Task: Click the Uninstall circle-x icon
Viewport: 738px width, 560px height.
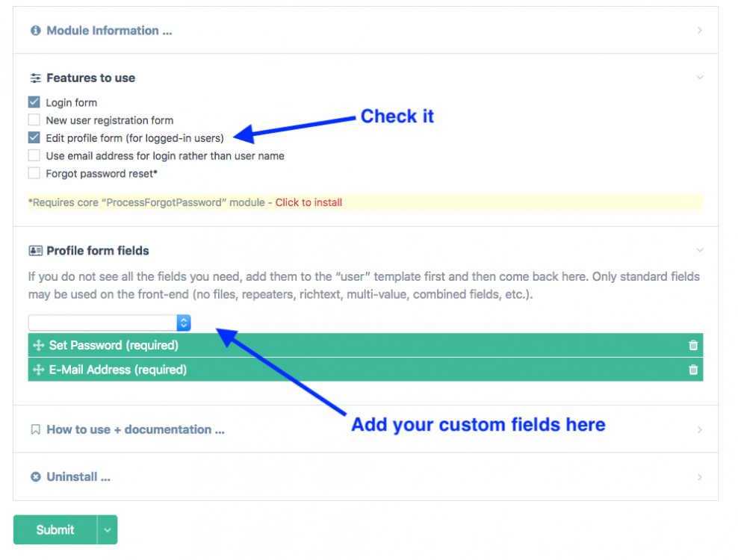Action: 35,477
